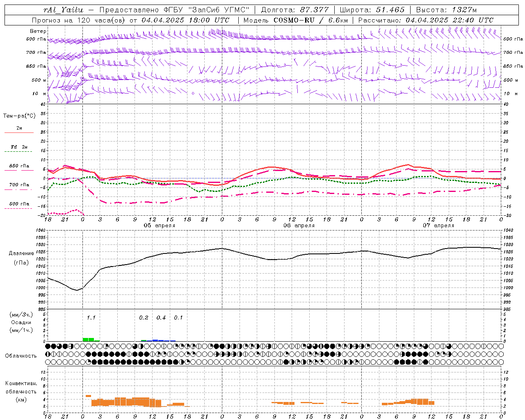Click the station name rAl_Yailu
This screenshot has height=420, width=525.
point(63,10)
